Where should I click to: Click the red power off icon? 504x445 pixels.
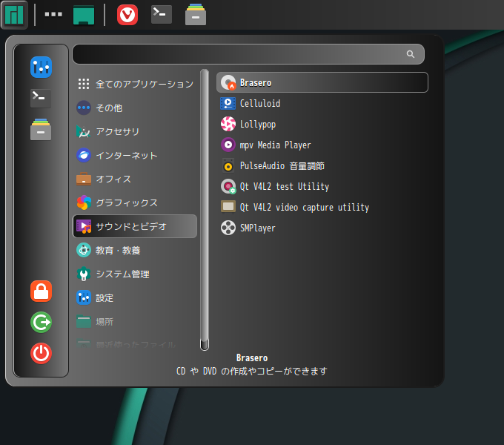point(42,353)
